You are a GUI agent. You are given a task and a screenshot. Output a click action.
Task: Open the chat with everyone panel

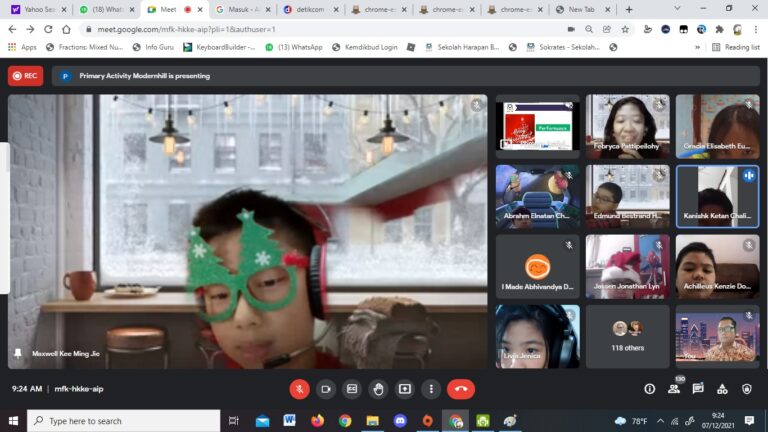698,389
